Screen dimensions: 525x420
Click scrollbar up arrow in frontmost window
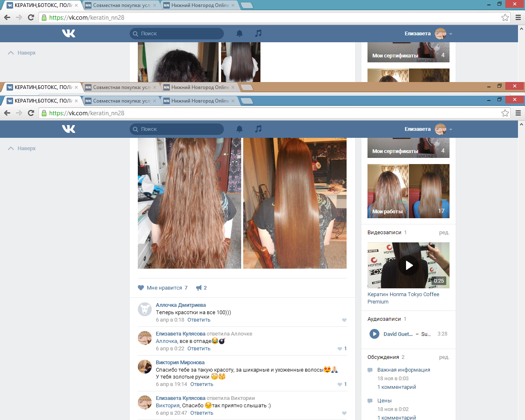[x=522, y=124]
